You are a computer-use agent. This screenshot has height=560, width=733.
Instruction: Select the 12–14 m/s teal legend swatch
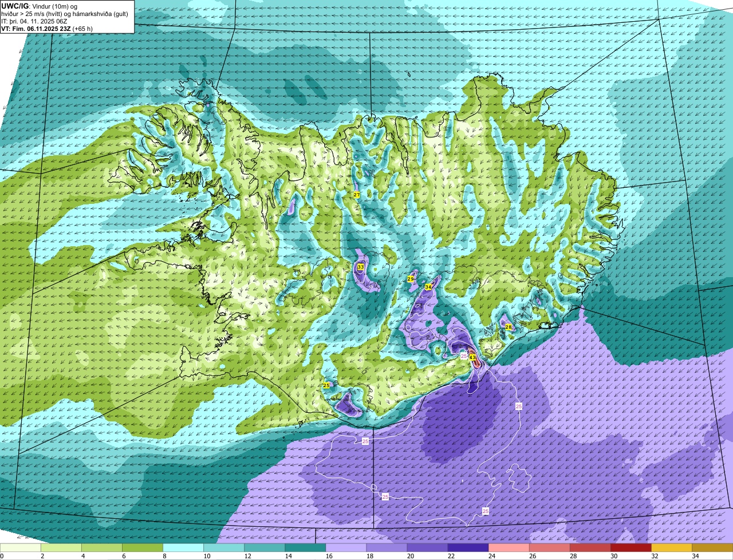point(265,548)
